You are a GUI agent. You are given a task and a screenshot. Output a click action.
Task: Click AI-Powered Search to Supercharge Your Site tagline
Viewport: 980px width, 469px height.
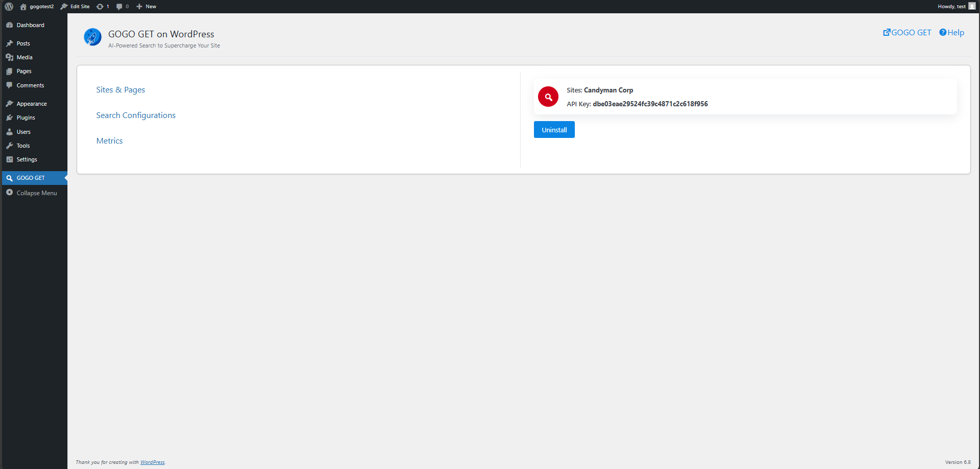(164, 45)
